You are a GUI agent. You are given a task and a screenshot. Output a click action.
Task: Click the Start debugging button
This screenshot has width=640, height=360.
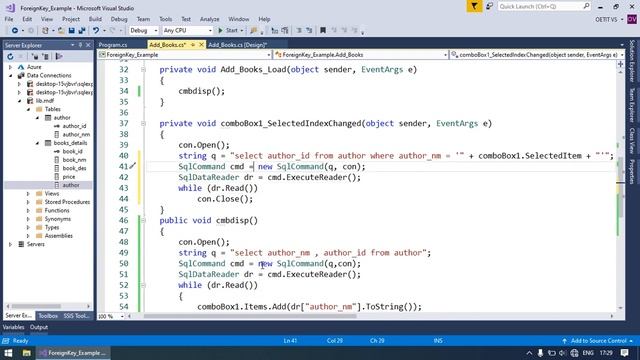click(231, 31)
